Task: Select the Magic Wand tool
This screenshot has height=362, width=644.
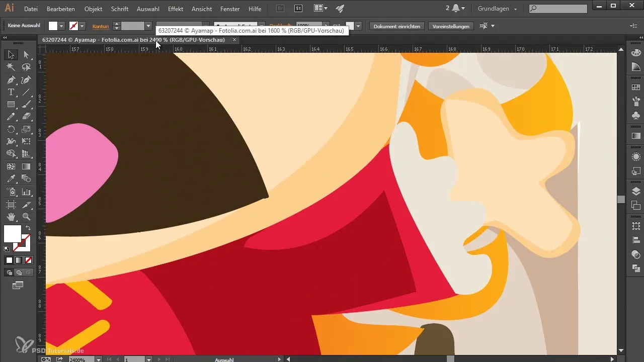Action: click(x=11, y=67)
